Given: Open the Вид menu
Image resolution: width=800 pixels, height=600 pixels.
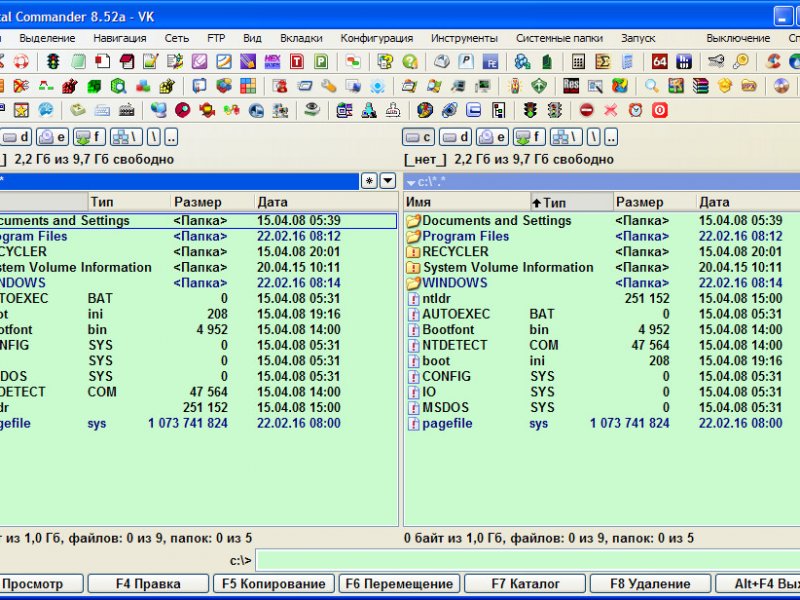Looking at the screenshot, I should [252, 38].
